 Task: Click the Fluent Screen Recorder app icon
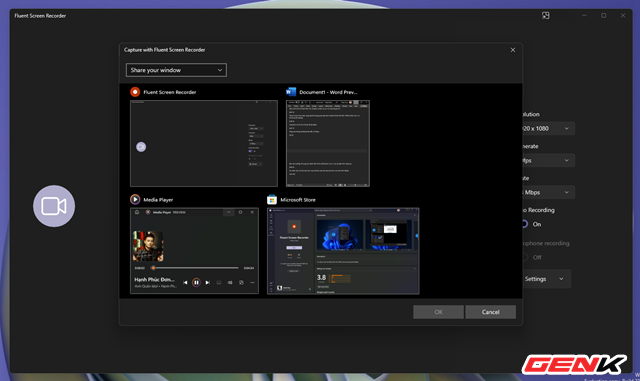pyautogui.click(x=135, y=92)
